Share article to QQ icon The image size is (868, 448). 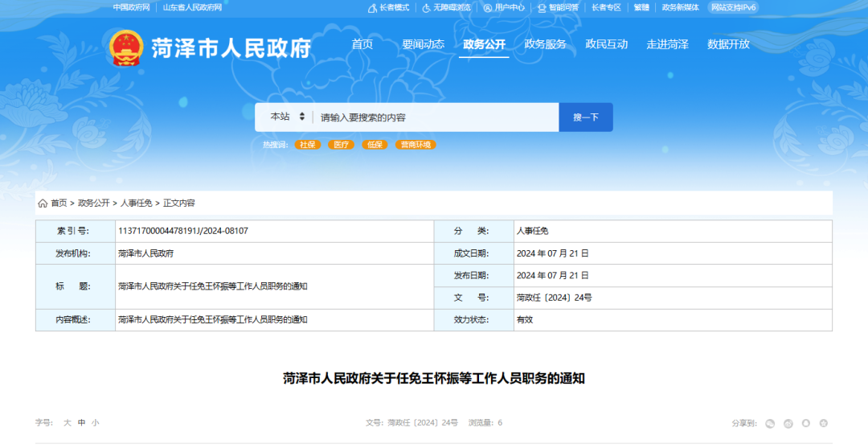point(806,424)
